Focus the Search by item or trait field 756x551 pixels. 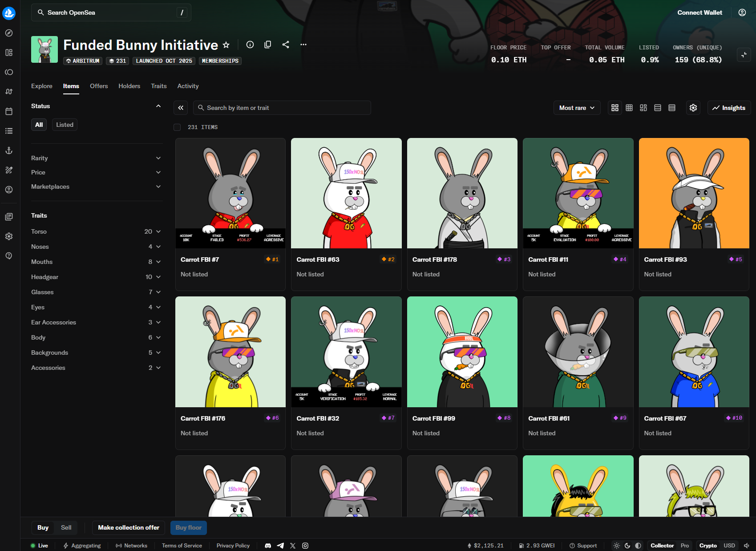282,108
